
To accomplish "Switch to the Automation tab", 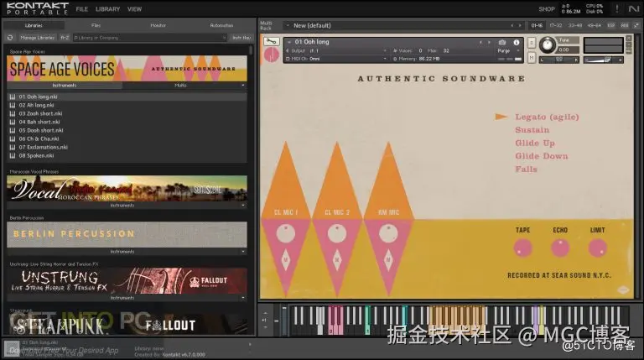I will pos(221,25).
